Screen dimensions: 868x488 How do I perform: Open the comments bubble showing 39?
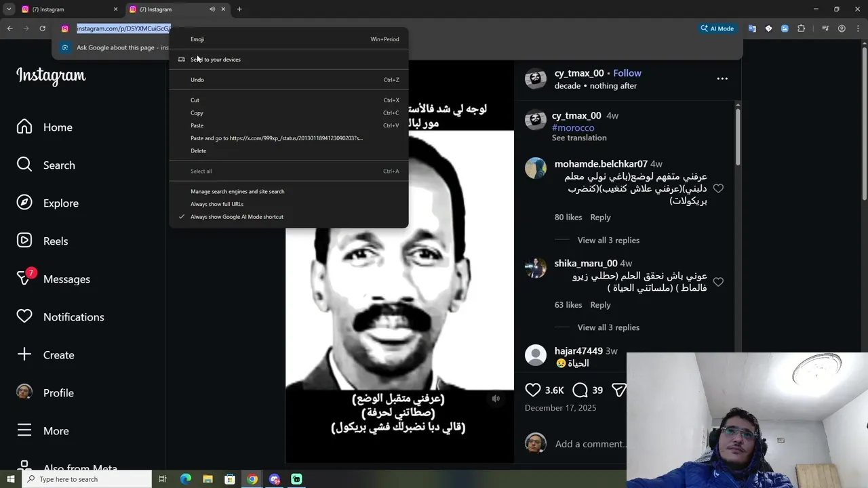(x=580, y=390)
